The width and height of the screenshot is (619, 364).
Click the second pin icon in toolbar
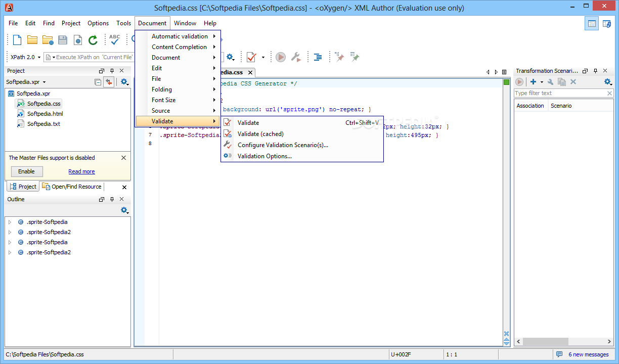point(355,57)
